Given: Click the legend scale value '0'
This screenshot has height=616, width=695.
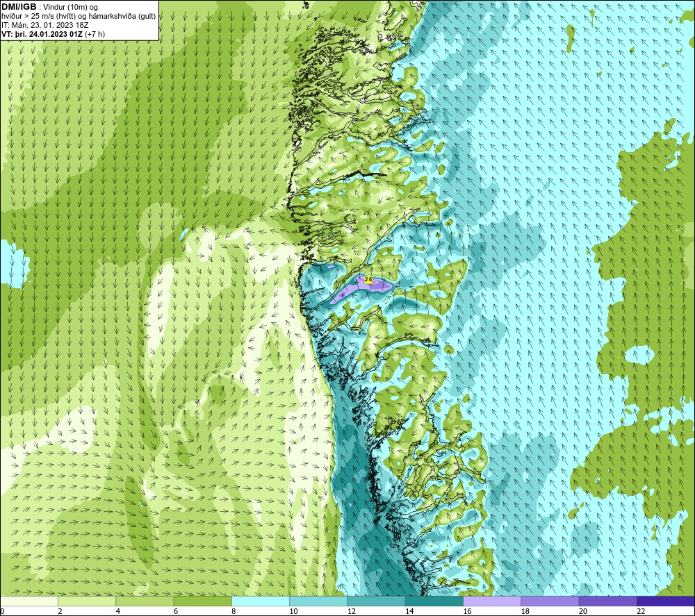Looking at the screenshot, I should pos(2,611).
